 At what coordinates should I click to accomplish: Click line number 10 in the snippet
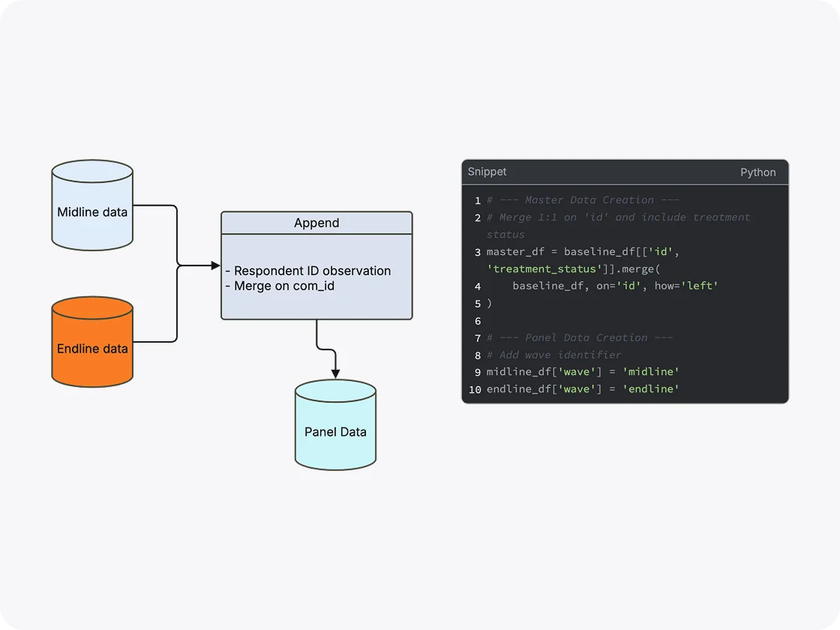point(475,389)
